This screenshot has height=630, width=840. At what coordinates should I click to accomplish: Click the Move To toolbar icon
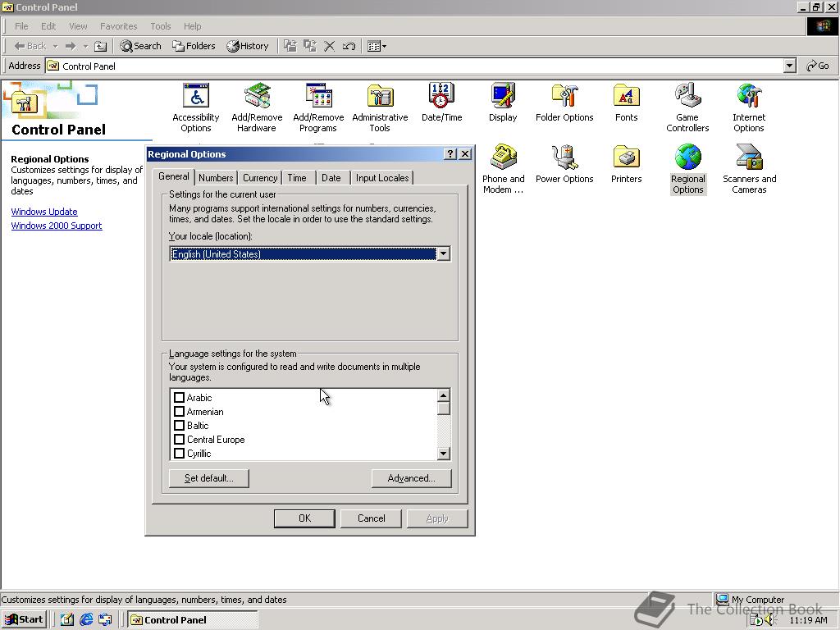[x=290, y=46]
